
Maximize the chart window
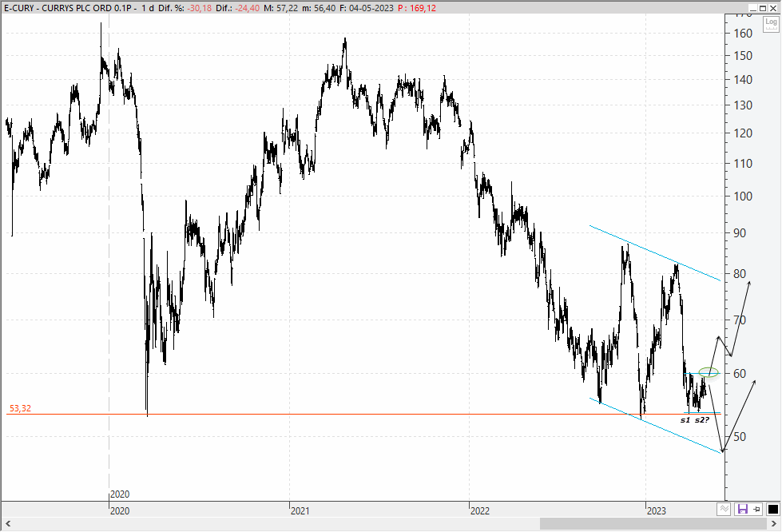(763, 8)
